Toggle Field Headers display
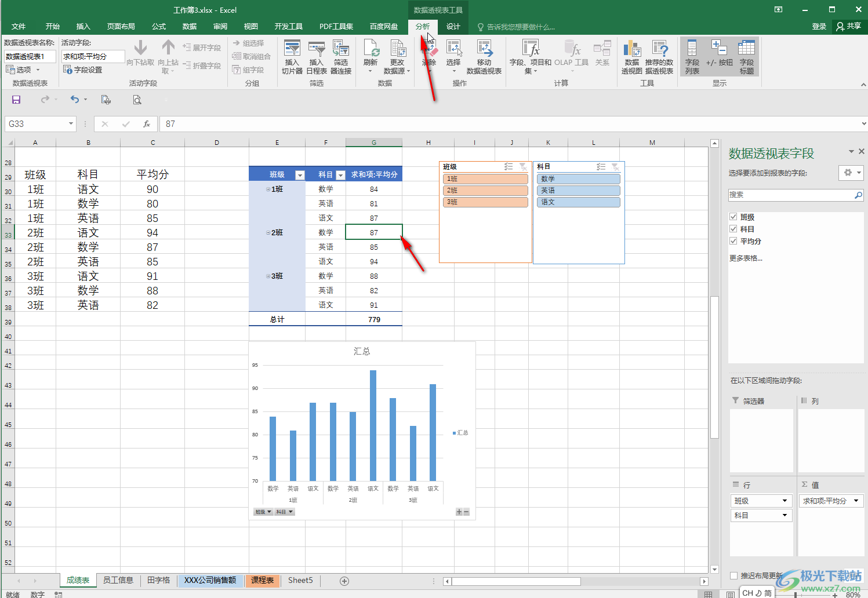 click(747, 57)
